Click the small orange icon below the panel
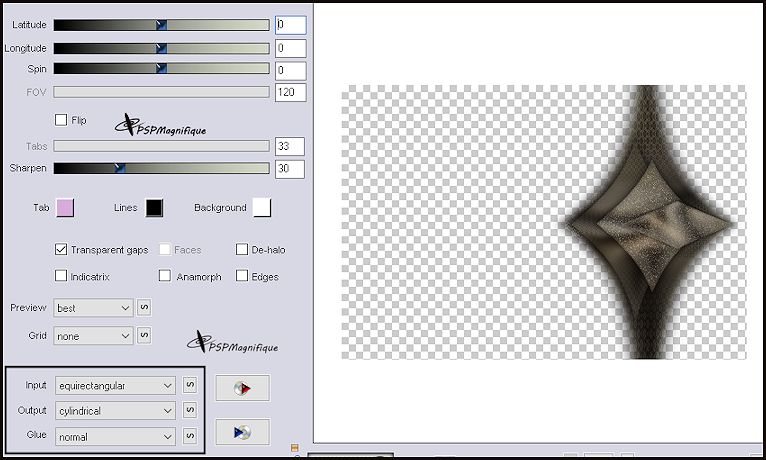This screenshot has width=766, height=460. (x=294, y=448)
